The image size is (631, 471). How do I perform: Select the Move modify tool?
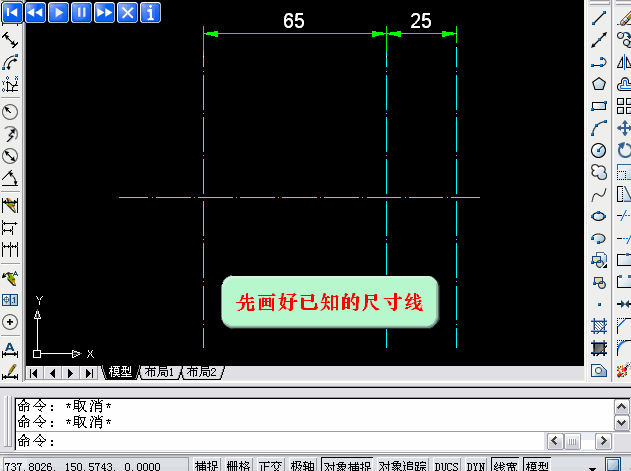(624, 128)
